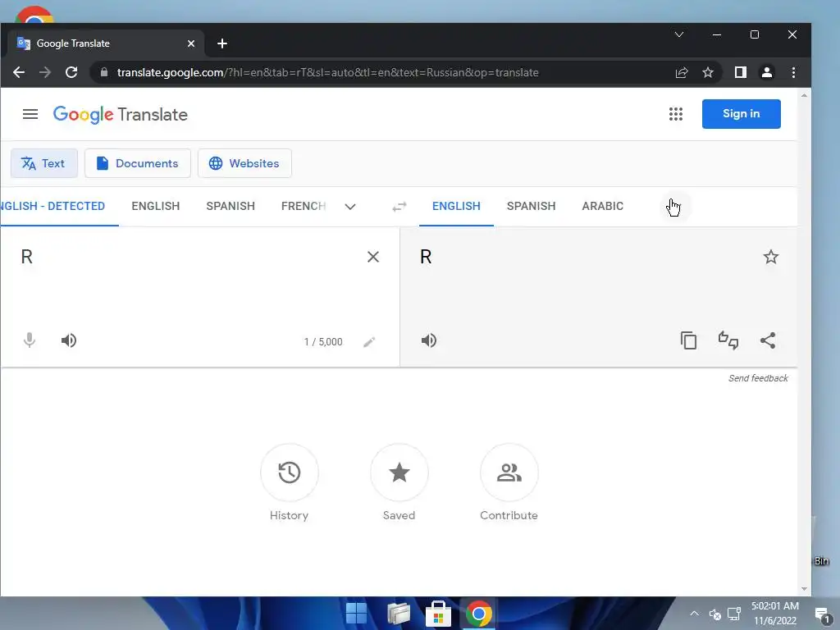Open handwriting pencil input tool
Viewport: 840px width, 630px height.
(369, 342)
